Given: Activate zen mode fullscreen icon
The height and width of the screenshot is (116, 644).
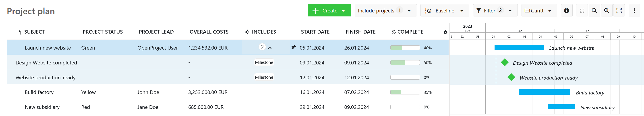Looking at the screenshot, I should coord(619,10).
